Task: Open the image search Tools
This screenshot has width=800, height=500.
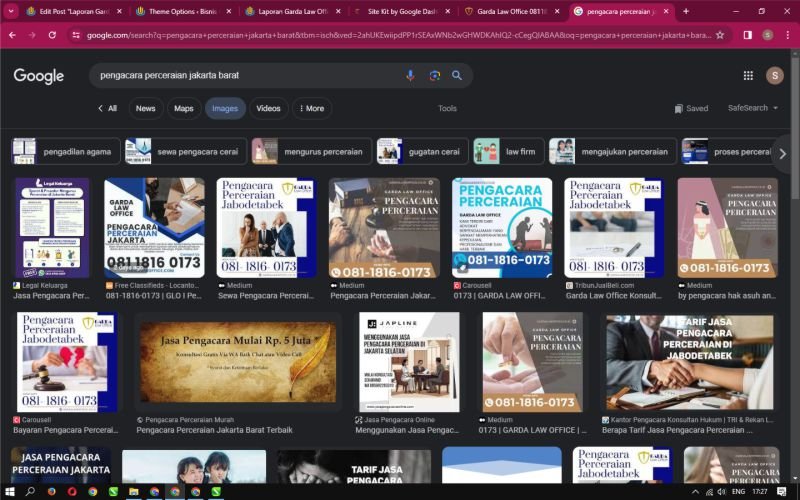Action: tap(447, 108)
